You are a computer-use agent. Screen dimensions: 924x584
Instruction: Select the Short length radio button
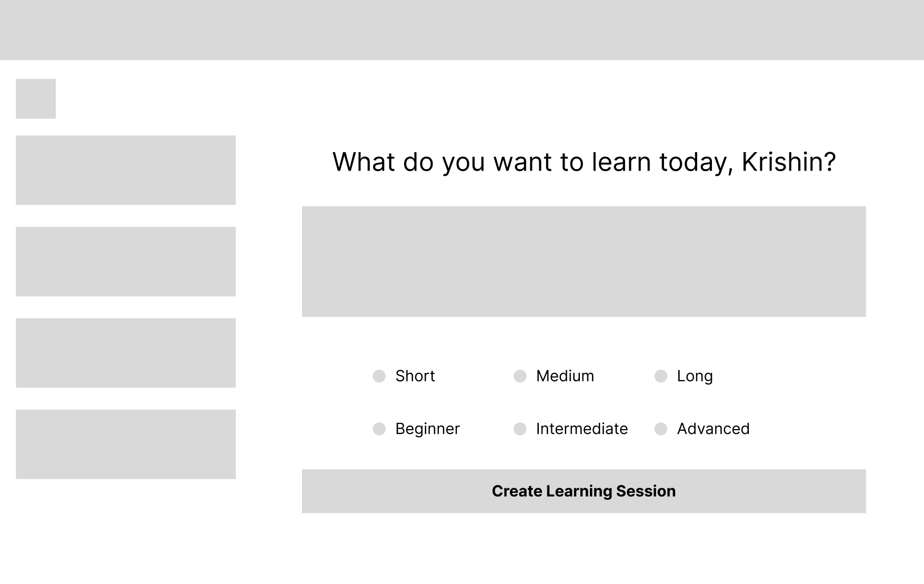[x=379, y=376]
